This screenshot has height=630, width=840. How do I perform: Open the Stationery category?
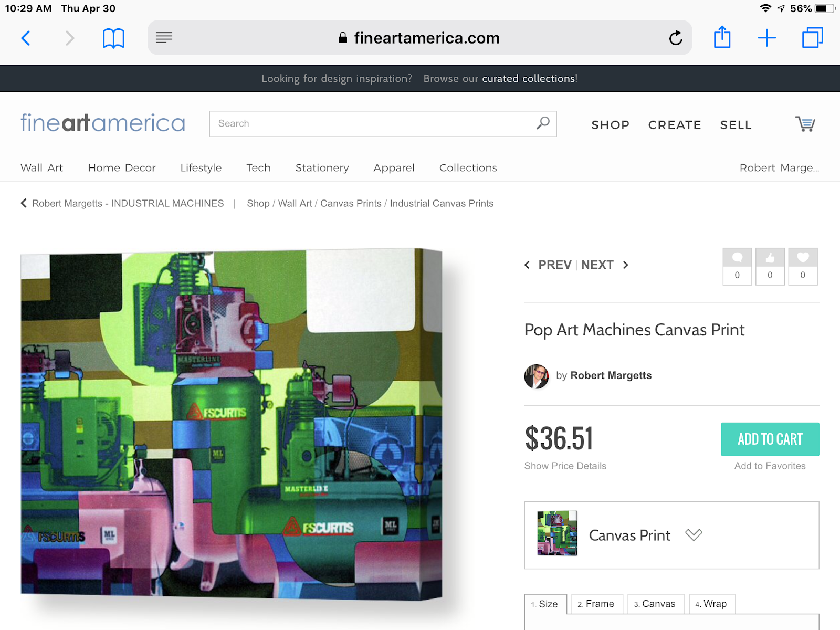322,167
